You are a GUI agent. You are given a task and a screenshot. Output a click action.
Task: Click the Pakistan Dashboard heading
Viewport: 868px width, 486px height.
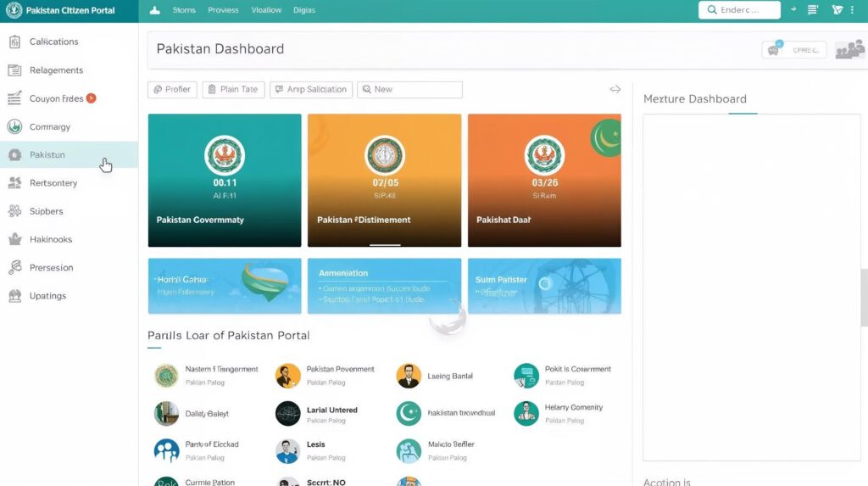220,48
